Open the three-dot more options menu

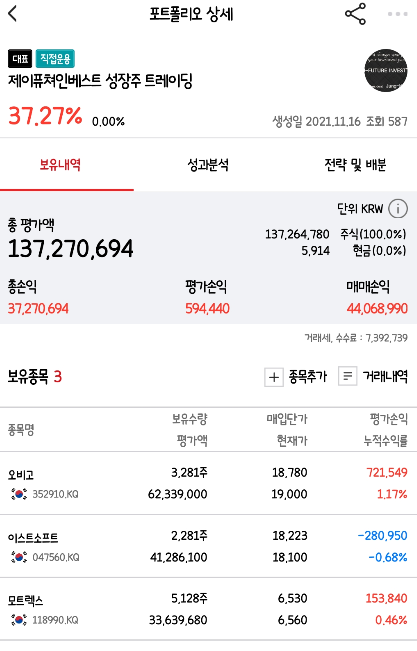pyautogui.click(x=397, y=14)
